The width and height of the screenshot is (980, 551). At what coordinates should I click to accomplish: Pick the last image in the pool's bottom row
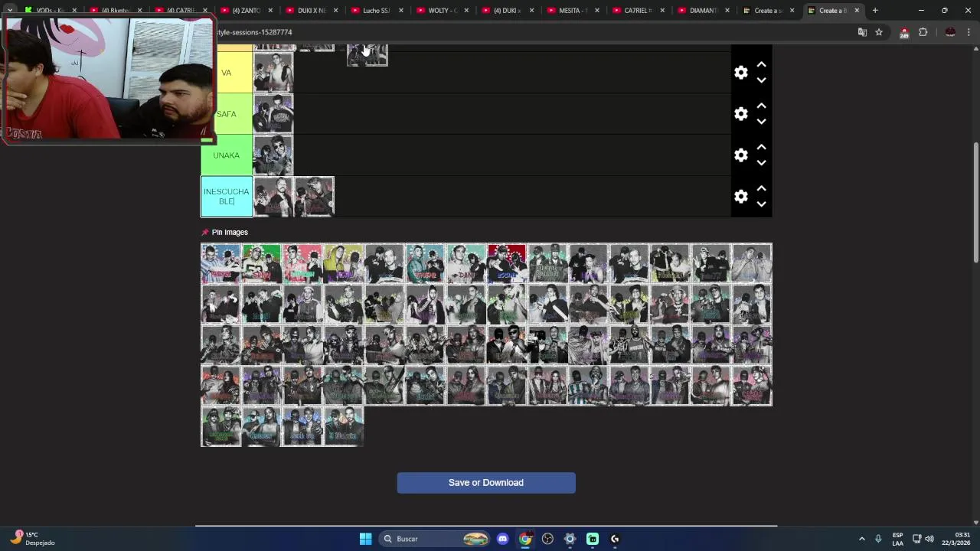click(x=343, y=426)
